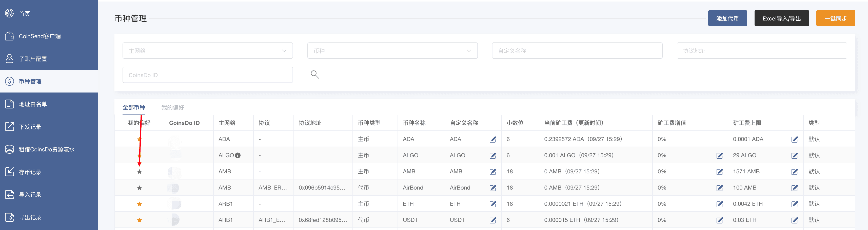Focus the CoinsDo ID input field
This screenshot has height=230, width=868.
point(207,75)
